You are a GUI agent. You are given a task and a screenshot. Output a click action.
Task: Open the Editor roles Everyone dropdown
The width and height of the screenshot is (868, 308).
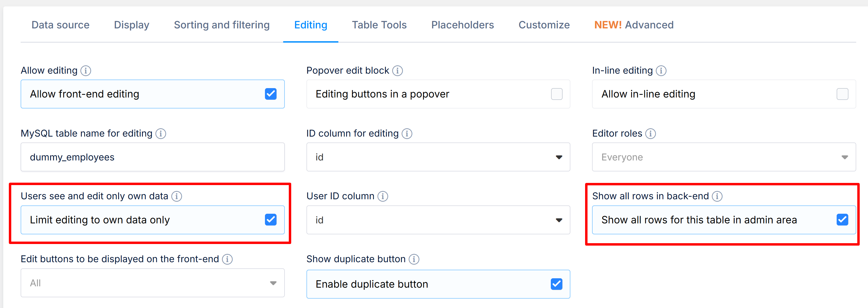tap(724, 157)
